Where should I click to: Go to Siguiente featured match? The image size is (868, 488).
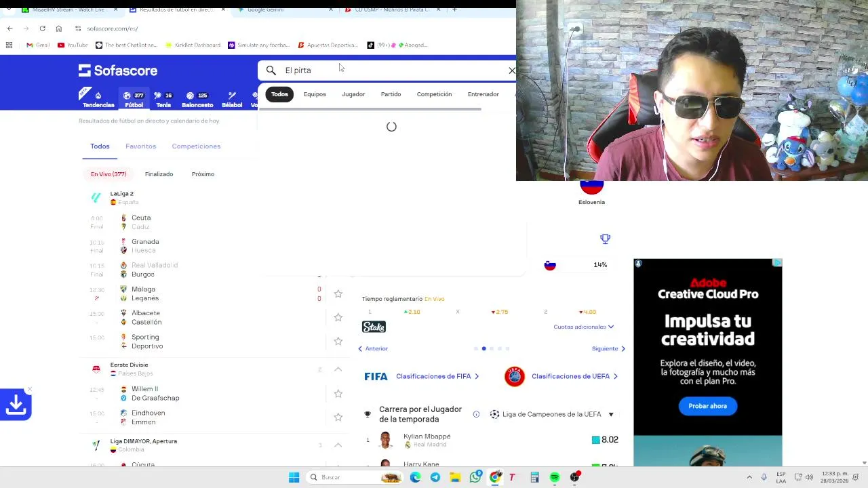(608, 348)
